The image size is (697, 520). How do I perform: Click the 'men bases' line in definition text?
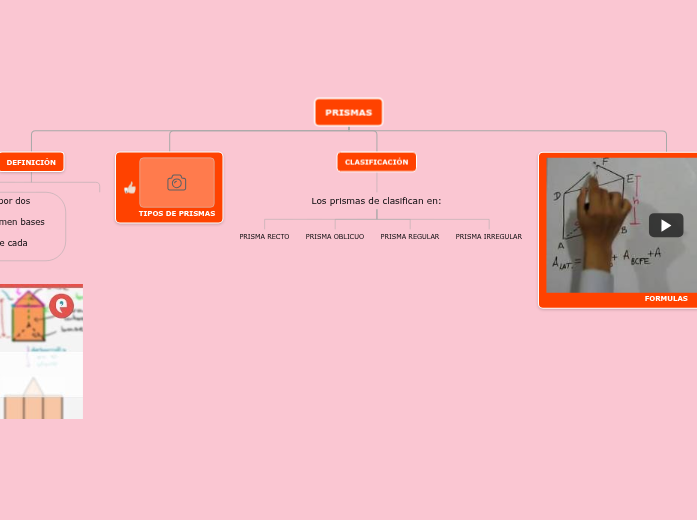pyautogui.click(x=22, y=222)
